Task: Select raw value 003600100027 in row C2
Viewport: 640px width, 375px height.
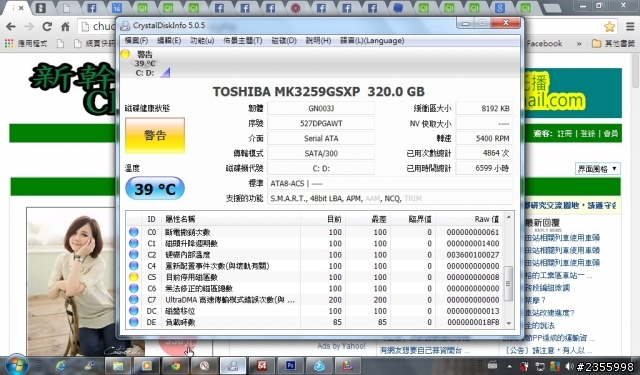Action: click(x=473, y=255)
